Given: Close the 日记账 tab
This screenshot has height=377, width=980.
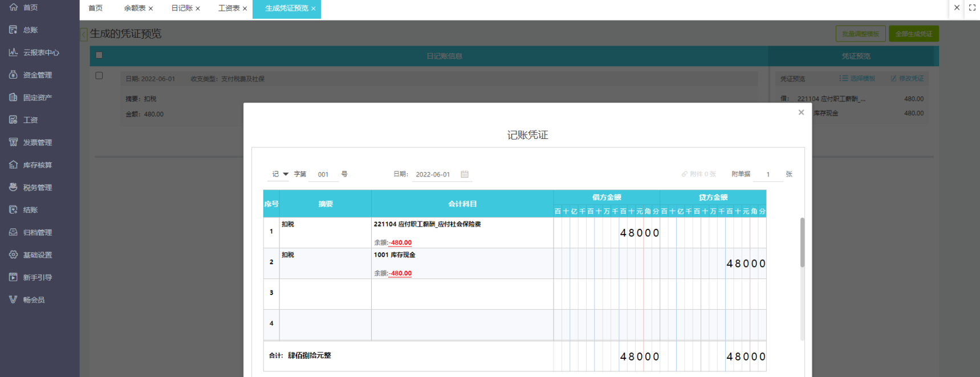Looking at the screenshot, I should click(198, 9).
